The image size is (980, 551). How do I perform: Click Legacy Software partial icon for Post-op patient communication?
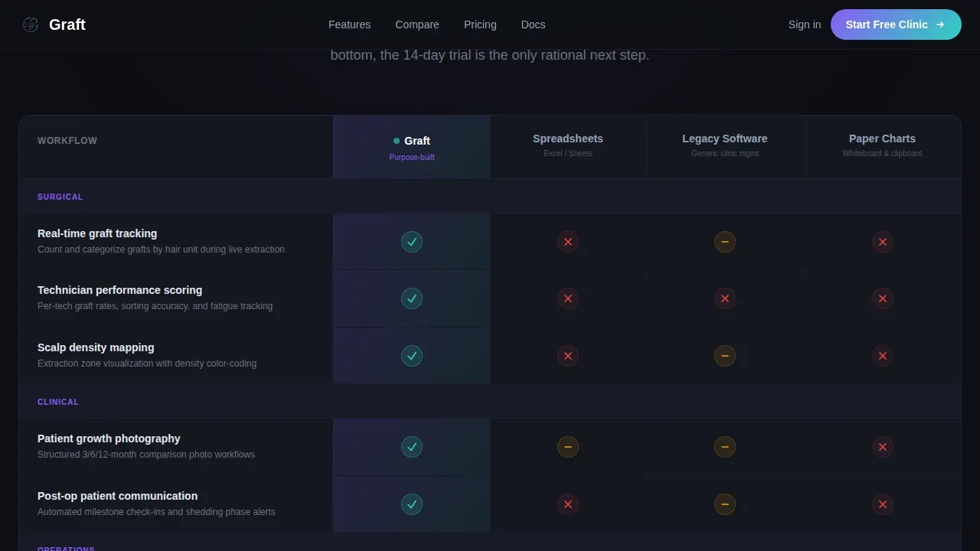[x=725, y=504]
